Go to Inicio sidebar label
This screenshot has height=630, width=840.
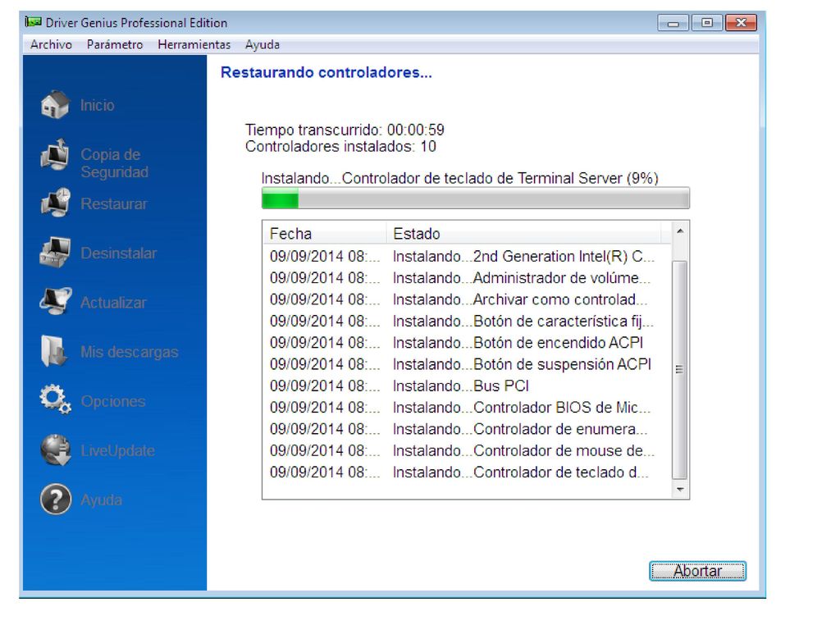[97, 106]
